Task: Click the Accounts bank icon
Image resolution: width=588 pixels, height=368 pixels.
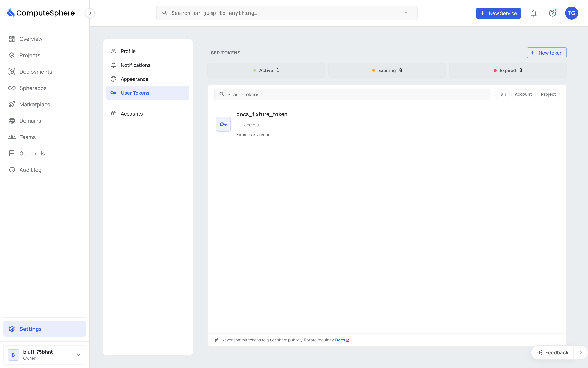Action: 114,114
